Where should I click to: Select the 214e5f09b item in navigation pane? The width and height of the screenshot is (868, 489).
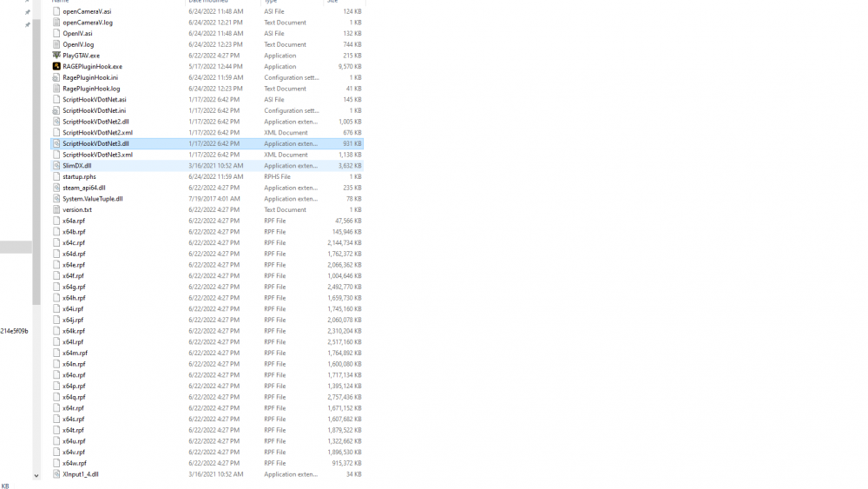(x=15, y=331)
